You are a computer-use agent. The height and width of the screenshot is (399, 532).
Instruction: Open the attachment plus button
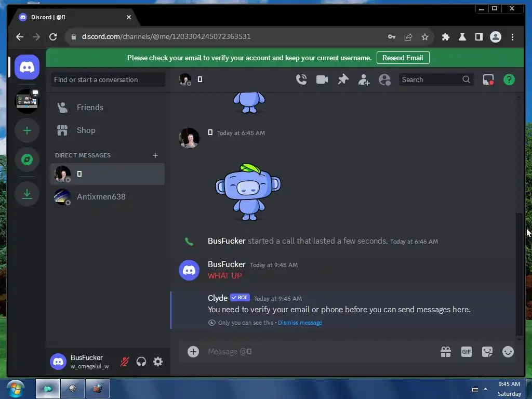tap(193, 352)
